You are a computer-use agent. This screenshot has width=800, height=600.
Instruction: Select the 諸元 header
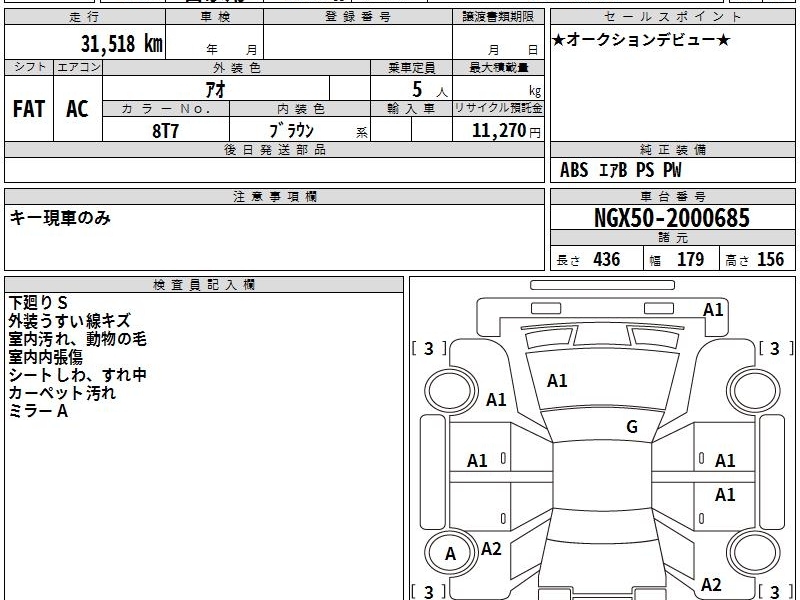coord(672,238)
